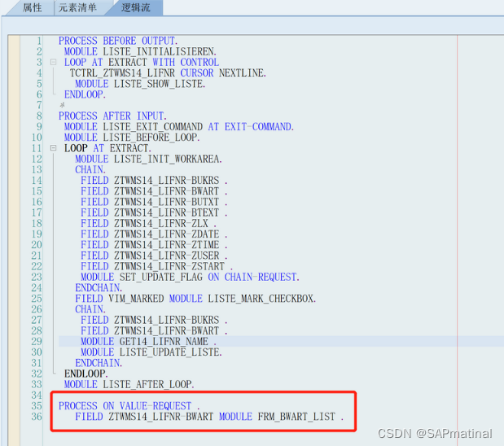
Task: Switch to the 元素清单 tab
Action: click(x=77, y=7)
